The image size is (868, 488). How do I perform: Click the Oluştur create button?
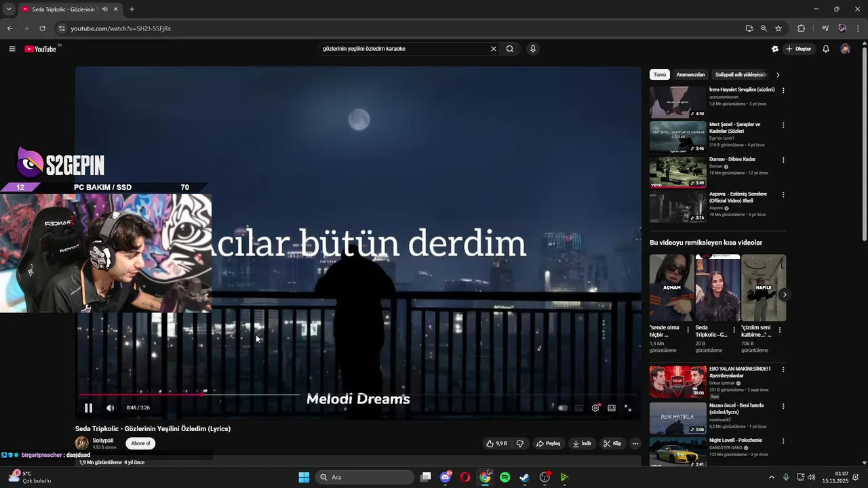[799, 49]
